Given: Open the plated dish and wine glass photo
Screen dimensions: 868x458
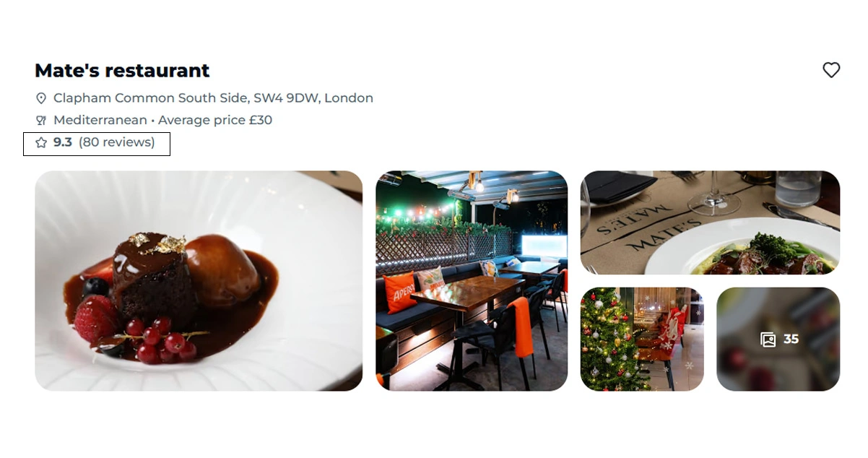Looking at the screenshot, I should coord(710,222).
